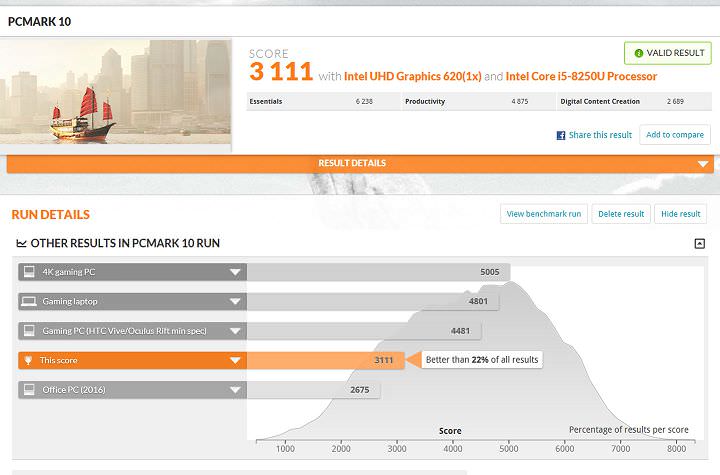Click the Add to compare button
The image size is (720, 475).
pos(674,135)
